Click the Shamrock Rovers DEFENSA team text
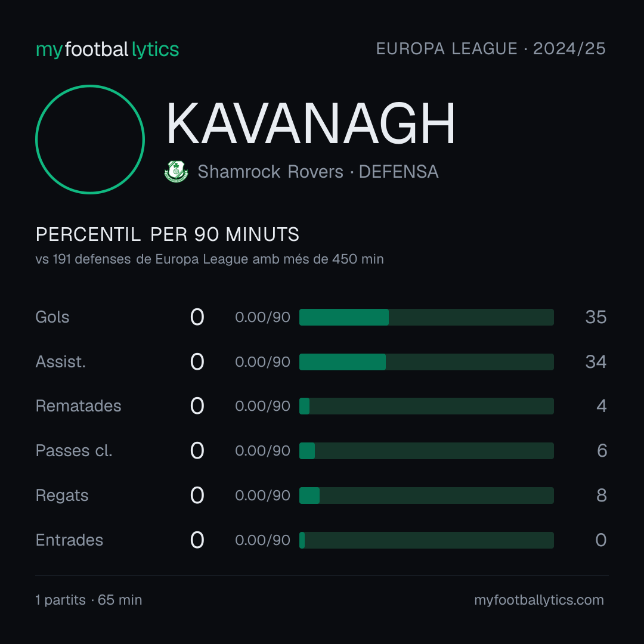 click(x=318, y=172)
